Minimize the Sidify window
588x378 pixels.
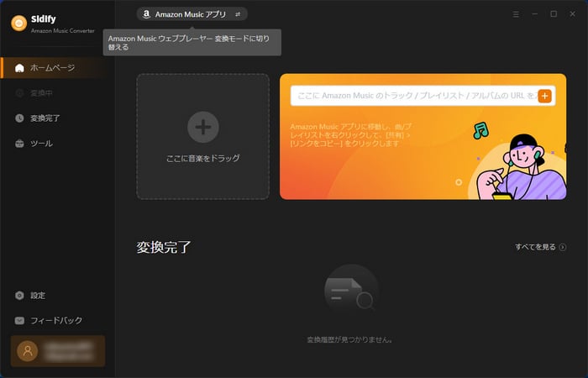535,14
